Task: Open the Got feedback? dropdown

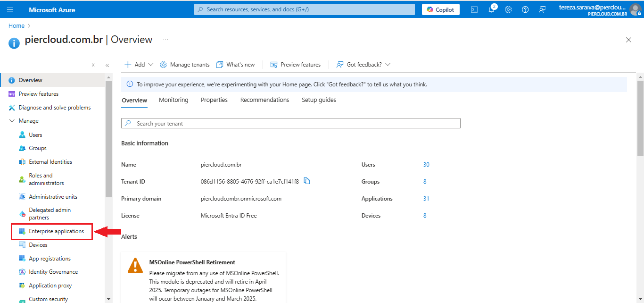Action: click(x=363, y=65)
